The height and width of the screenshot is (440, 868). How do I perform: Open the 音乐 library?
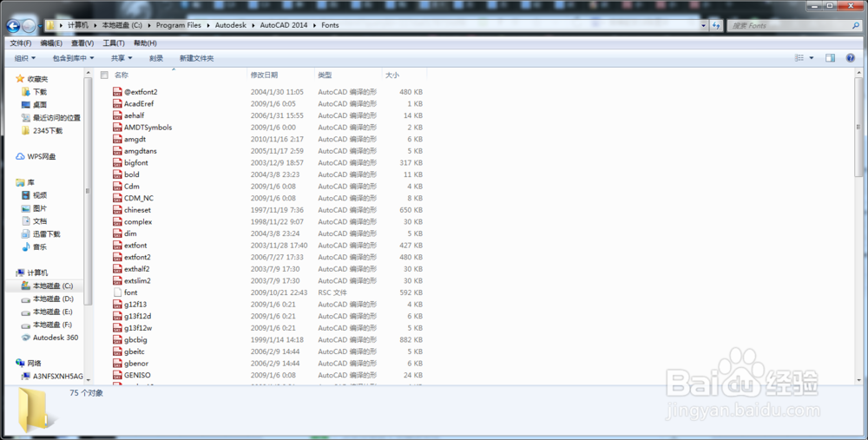click(x=35, y=246)
